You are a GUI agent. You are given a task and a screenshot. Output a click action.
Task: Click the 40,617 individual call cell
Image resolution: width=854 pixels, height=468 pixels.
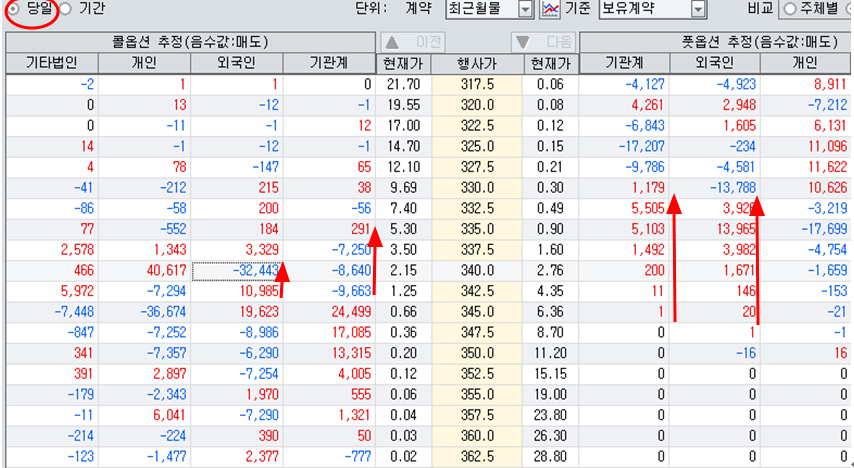(144, 271)
